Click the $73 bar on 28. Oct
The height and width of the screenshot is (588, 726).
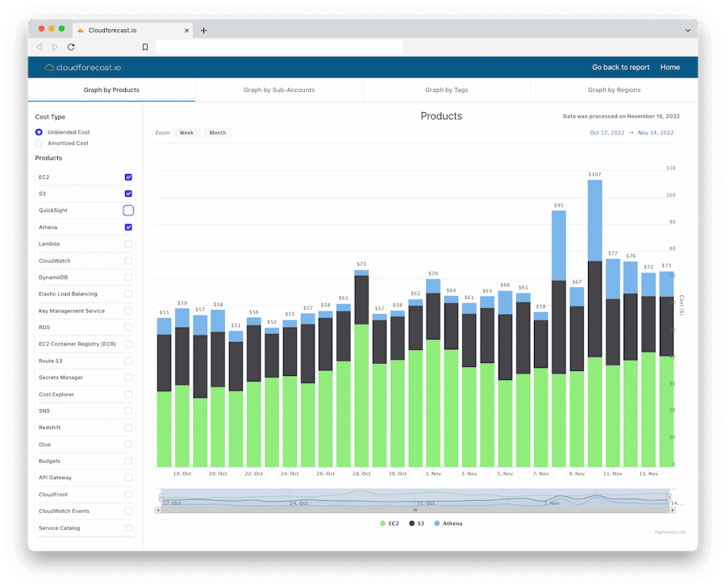pyautogui.click(x=361, y=368)
